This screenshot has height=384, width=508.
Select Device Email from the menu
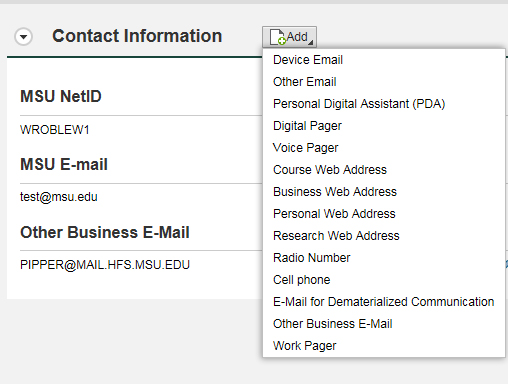coord(308,60)
